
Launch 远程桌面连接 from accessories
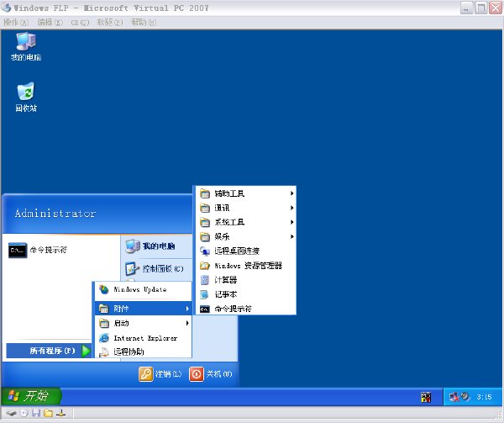pyautogui.click(x=246, y=251)
